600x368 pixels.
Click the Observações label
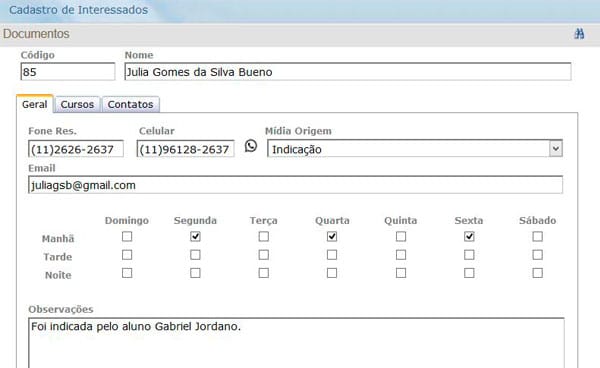61,309
